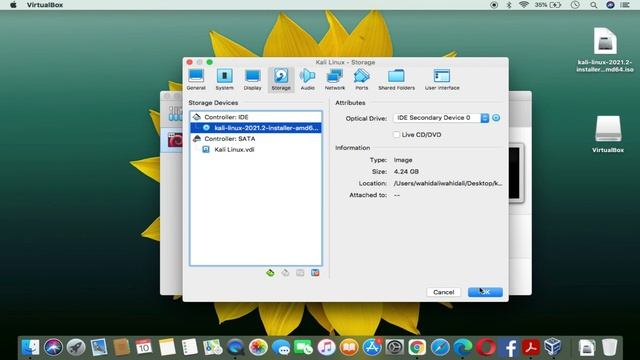Click the size value 4.24 GB
Screen dimensions: 640x360
tap(406, 171)
